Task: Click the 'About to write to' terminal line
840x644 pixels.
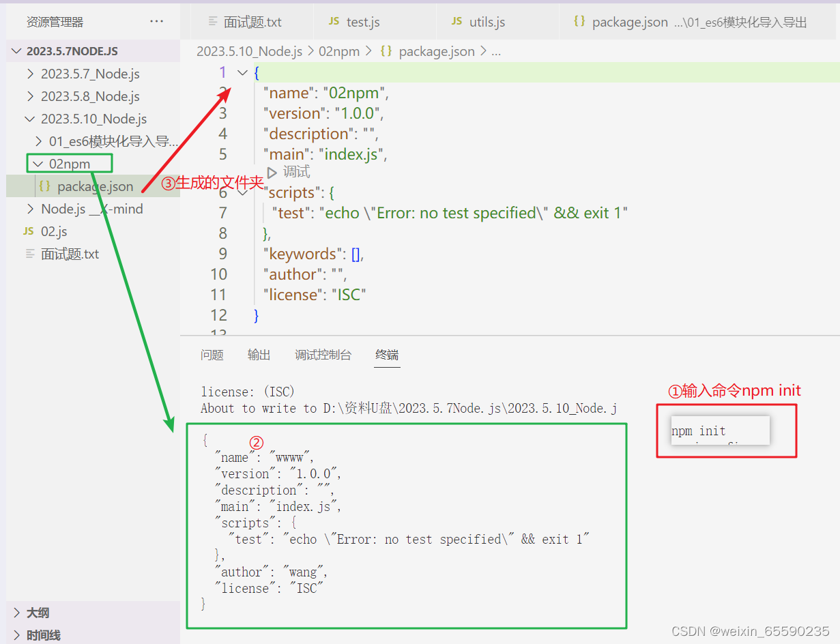Action: (409, 408)
